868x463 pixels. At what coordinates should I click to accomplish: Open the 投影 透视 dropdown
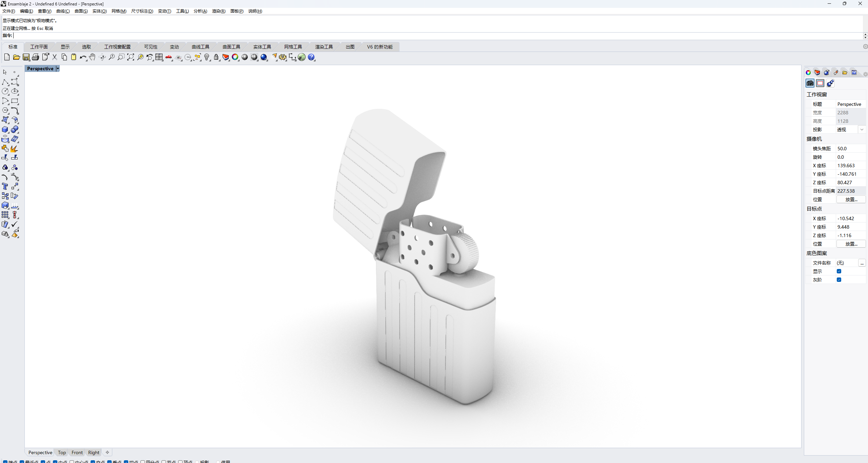coord(862,130)
